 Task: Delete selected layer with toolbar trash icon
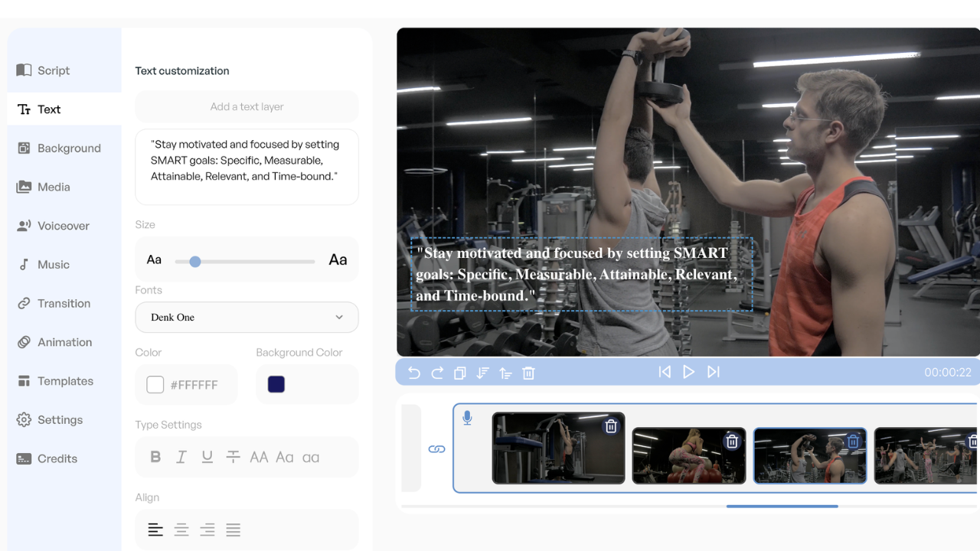tap(528, 373)
